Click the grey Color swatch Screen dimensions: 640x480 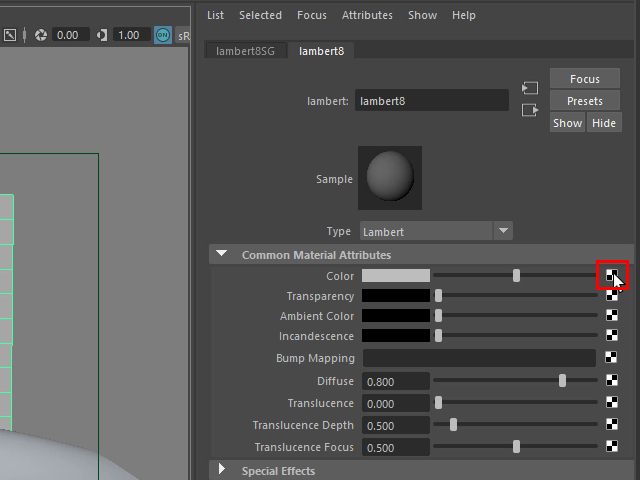point(395,276)
